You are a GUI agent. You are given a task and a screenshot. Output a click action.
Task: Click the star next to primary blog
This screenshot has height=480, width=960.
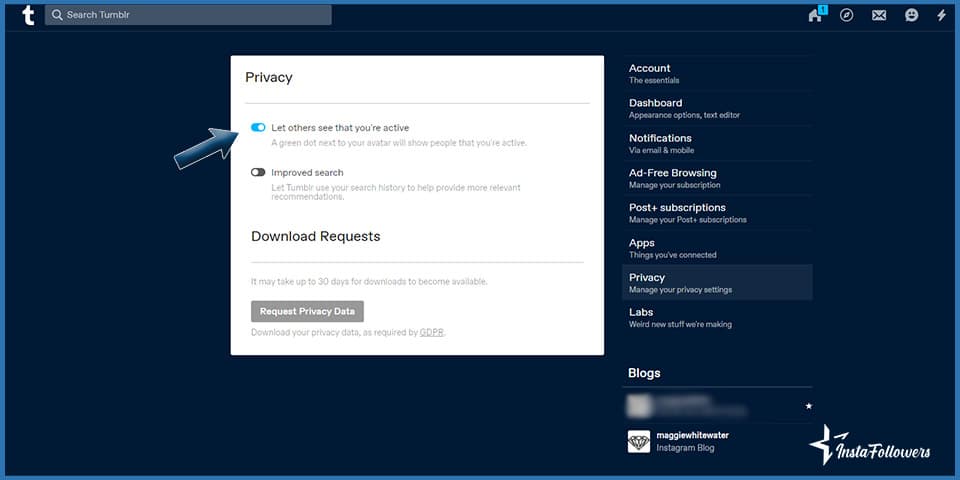(x=808, y=406)
